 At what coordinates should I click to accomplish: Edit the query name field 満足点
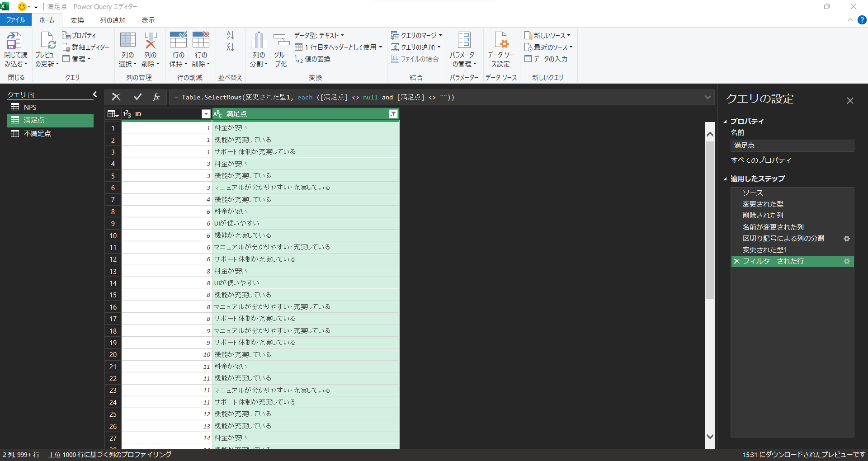coord(792,146)
